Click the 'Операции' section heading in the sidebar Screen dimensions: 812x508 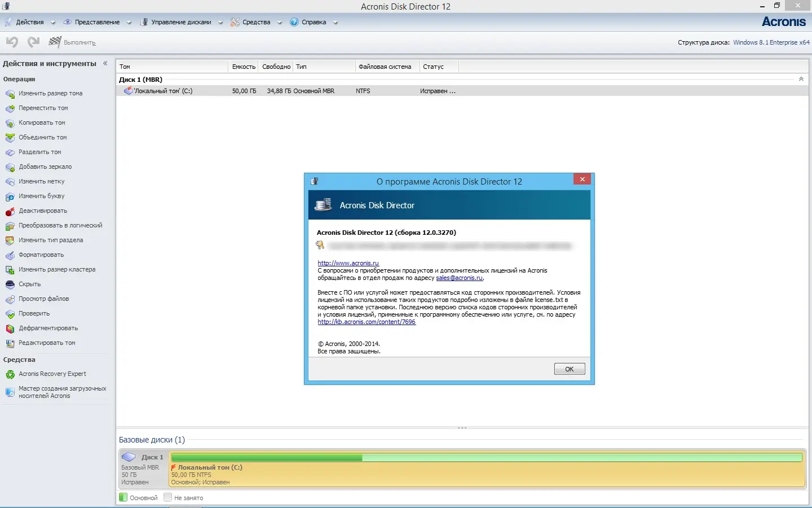(x=19, y=79)
